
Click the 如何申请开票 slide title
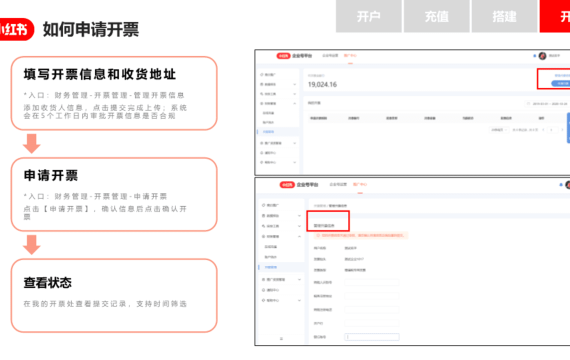point(91,29)
